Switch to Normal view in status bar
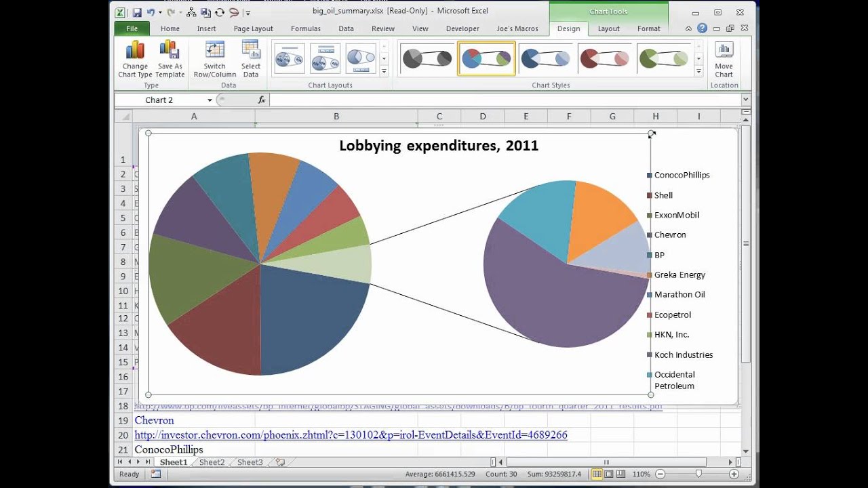 tap(597, 474)
